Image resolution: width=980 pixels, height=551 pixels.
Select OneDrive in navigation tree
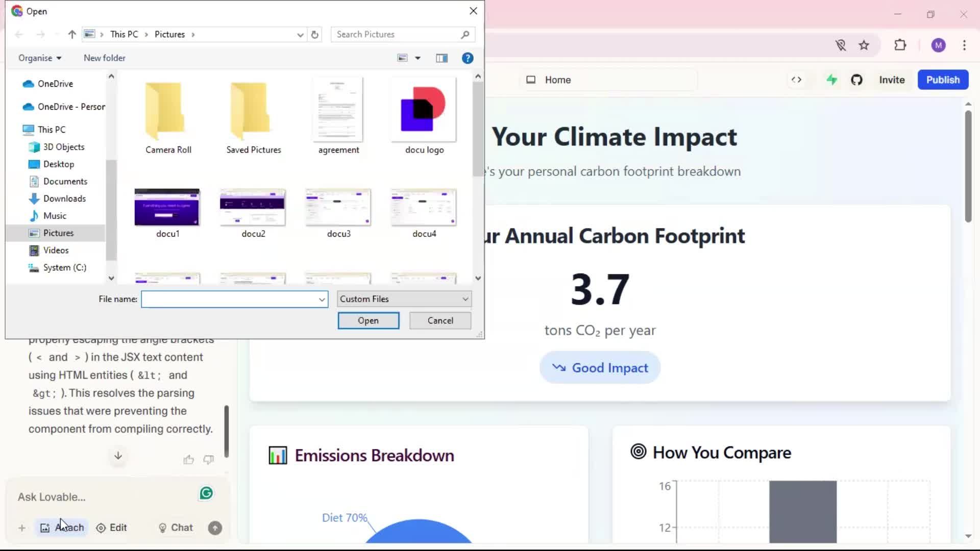[55, 84]
